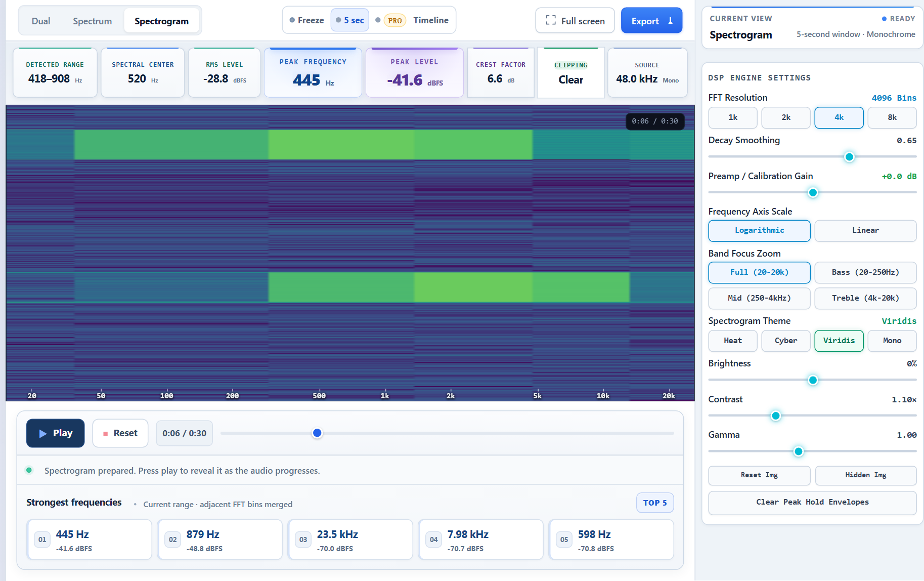The height and width of the screenshot is (581, 924).
Task: Set FFT resolution to 2k
Action: [x=786, y=117]
